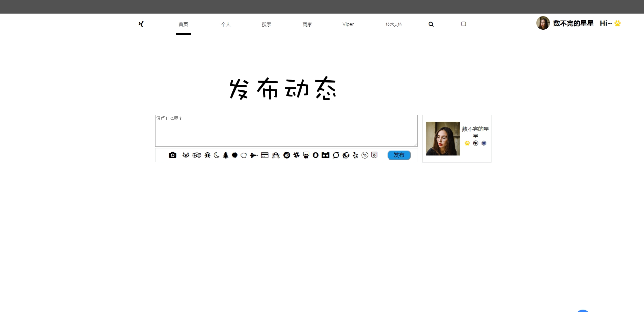
Task: Select the Viper tab
Action: click(x=348, y=24)
